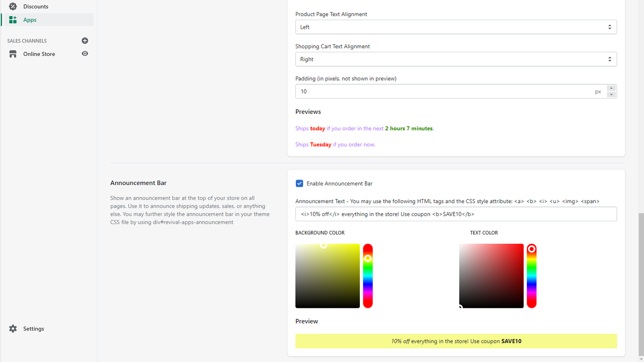Pick a shade in text color square
Image resolution: width=644 pixels, height=362 pixels.
coord(492,276)
